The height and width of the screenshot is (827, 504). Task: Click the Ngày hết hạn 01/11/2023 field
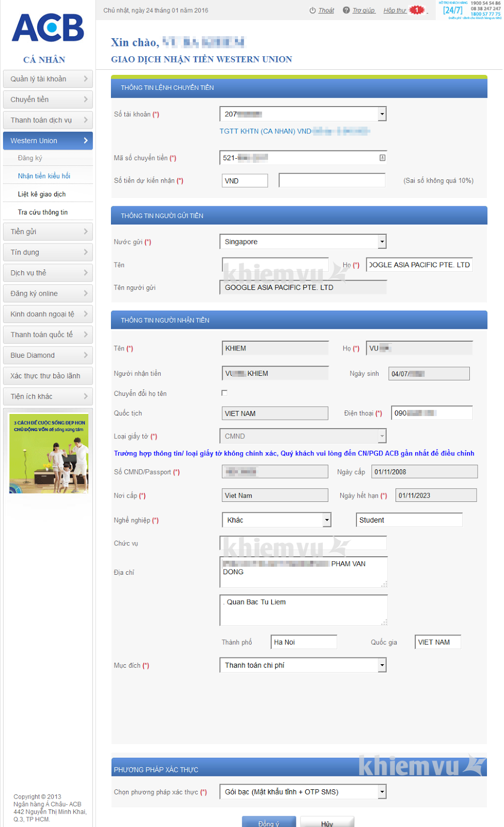click(436, 495)
